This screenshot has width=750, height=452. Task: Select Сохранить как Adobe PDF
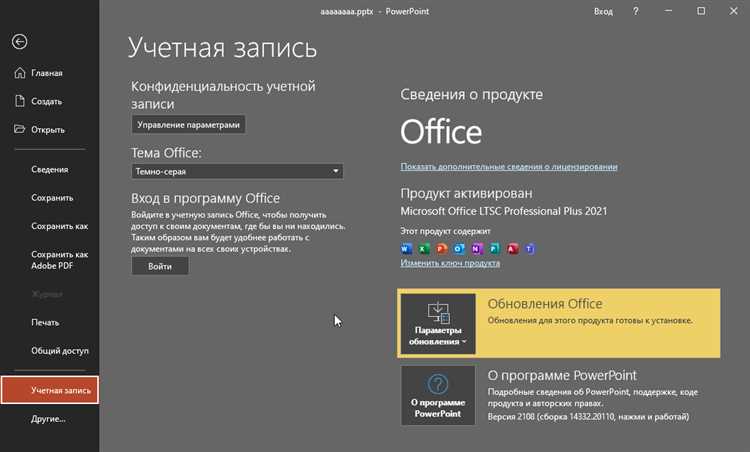tap(59, 260)
